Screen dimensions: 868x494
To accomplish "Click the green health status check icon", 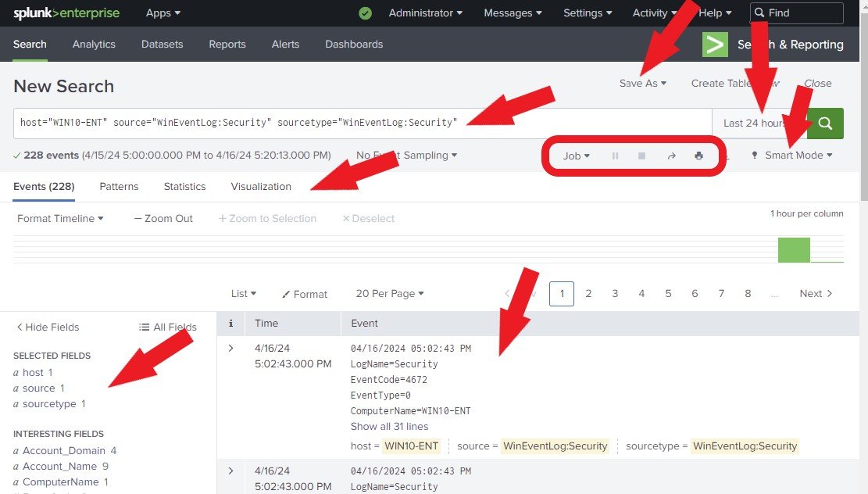I will point(366,13).
